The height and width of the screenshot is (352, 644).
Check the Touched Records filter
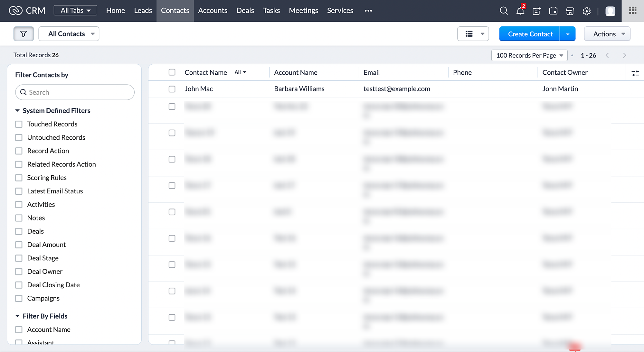pos(19,124)
